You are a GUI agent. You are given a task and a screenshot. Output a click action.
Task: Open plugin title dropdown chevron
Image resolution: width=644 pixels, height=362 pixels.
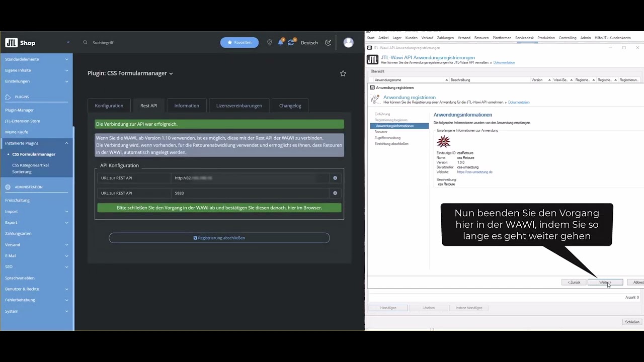[171, 73]
